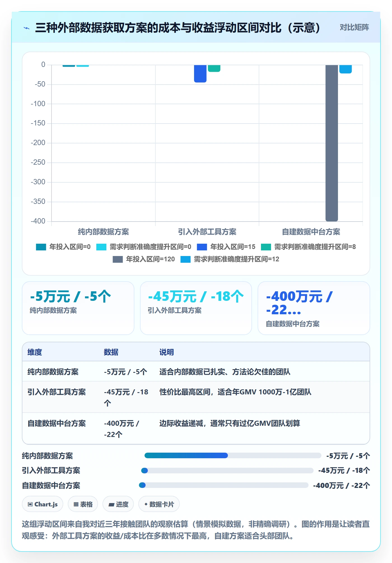Viewport: 392px width, 563px height.
Task: Click the progress bar for 引入外部工具方案
Action: (227, 471)
